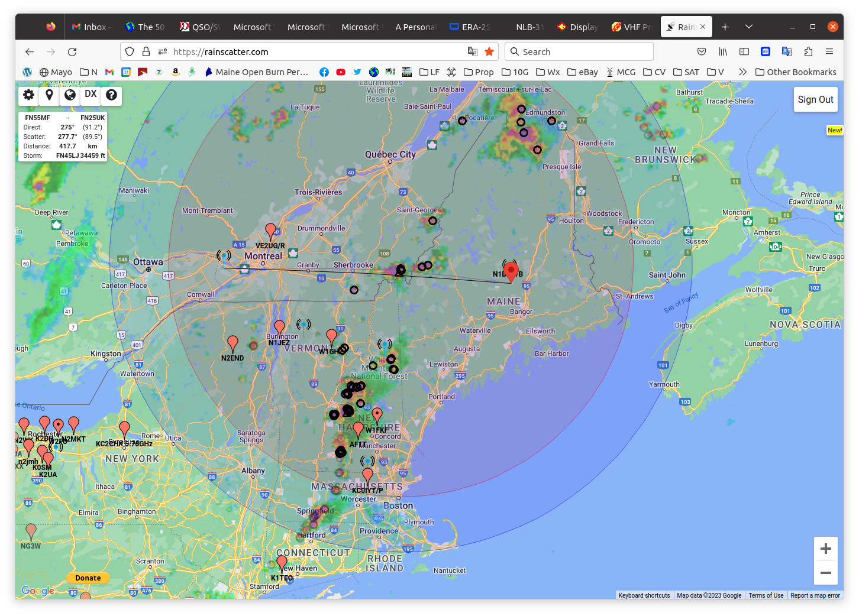The width and height of the screenshot is (859, 616).
Task: Click the translate page icon in address bar
Action: (472, 52)
